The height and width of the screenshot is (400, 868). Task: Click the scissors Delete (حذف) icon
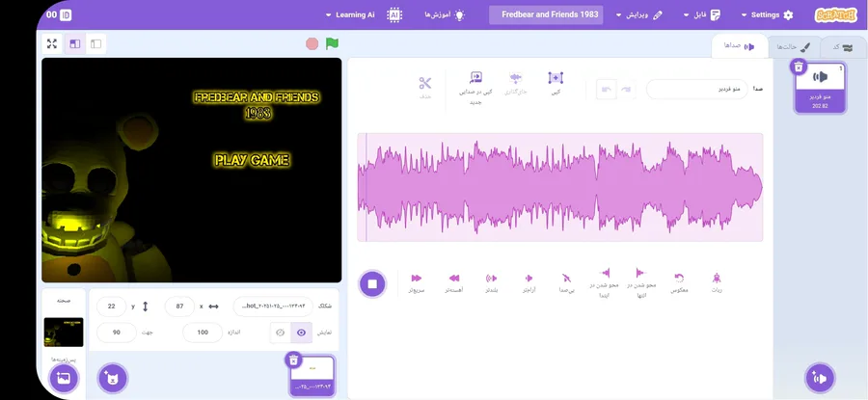425,84
